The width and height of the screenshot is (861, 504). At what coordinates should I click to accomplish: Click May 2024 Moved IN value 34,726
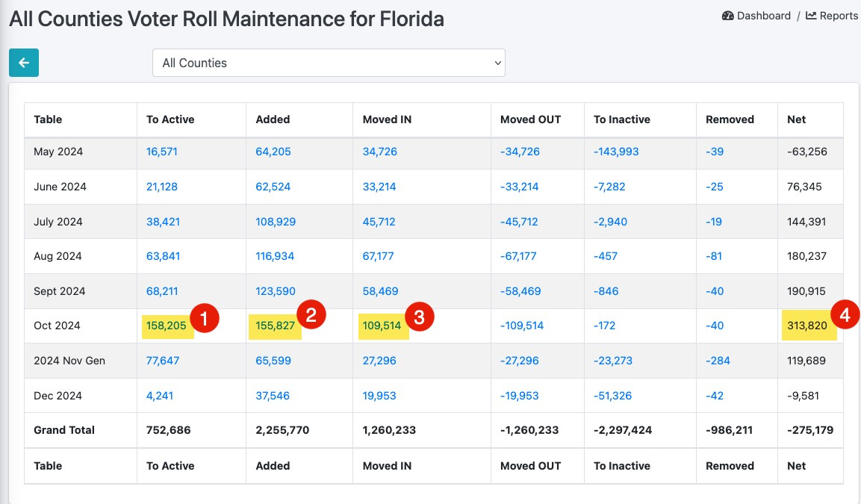tap(379, 152)
